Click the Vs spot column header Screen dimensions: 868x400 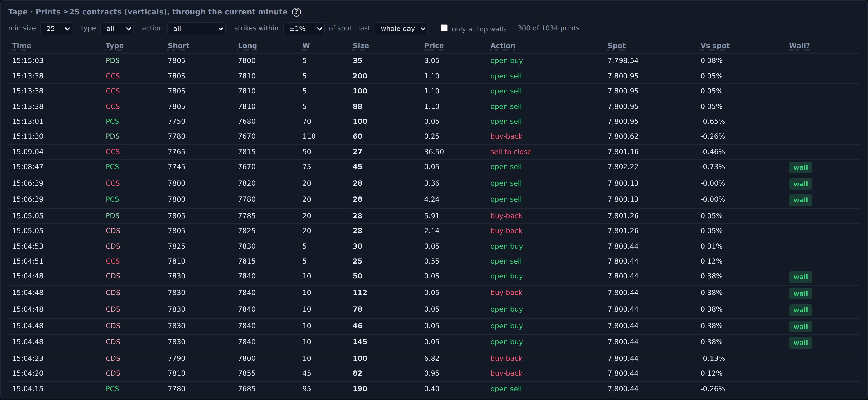click(715, 46)
